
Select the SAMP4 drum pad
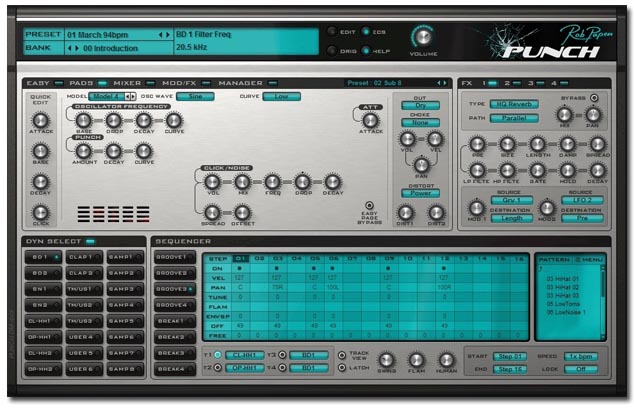125,305
